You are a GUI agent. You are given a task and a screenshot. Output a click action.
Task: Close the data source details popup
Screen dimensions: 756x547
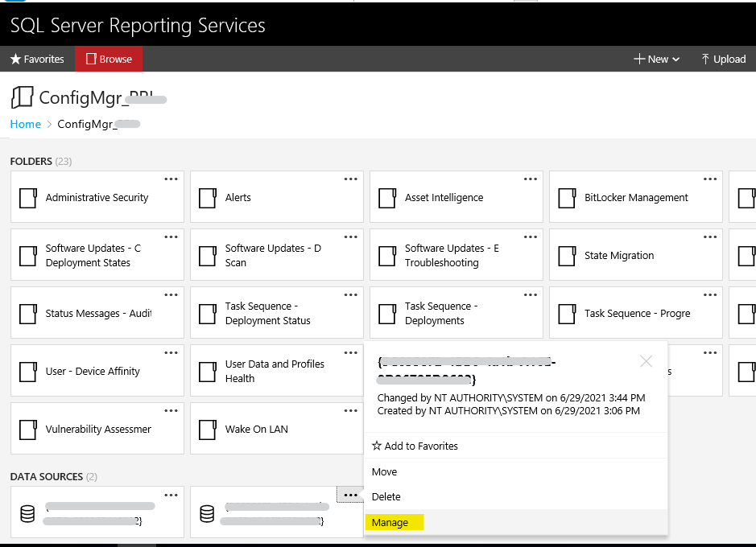tap(646, 361)
